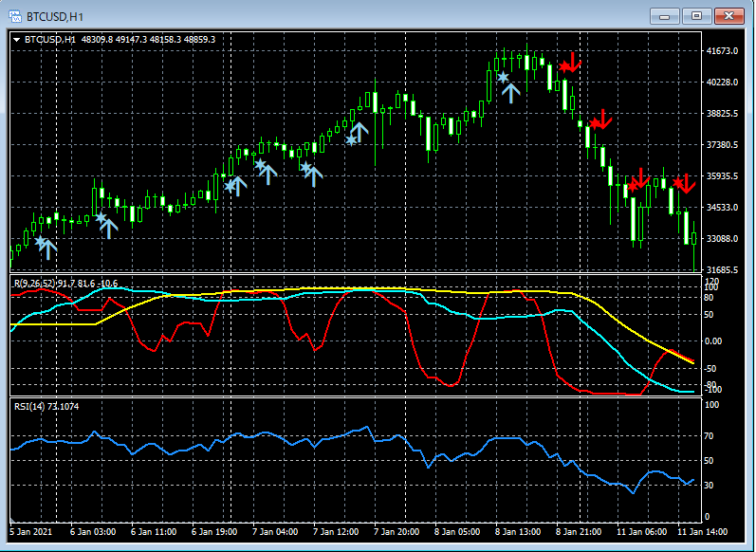Select the blue up arrow signal near 6 Jan 03:00
756x552 pixels.
pos(109,229)
